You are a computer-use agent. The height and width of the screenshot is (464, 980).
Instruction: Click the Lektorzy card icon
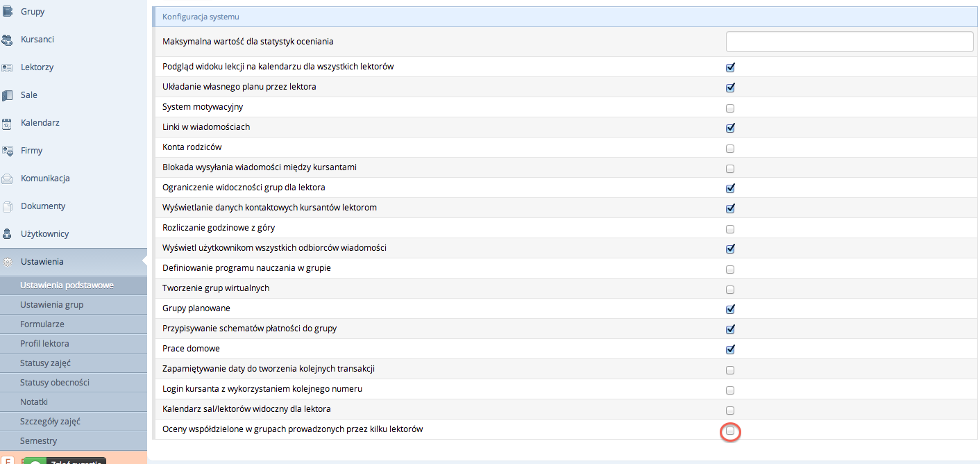(8, 67)
